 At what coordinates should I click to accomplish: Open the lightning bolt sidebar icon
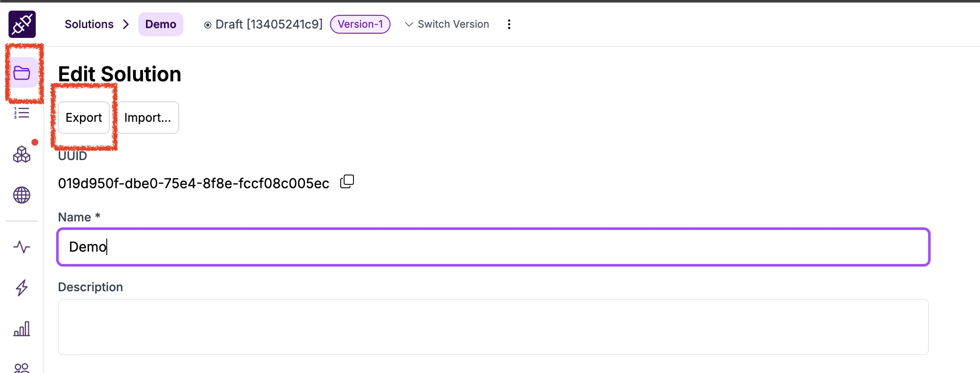(x=22, y=288)
